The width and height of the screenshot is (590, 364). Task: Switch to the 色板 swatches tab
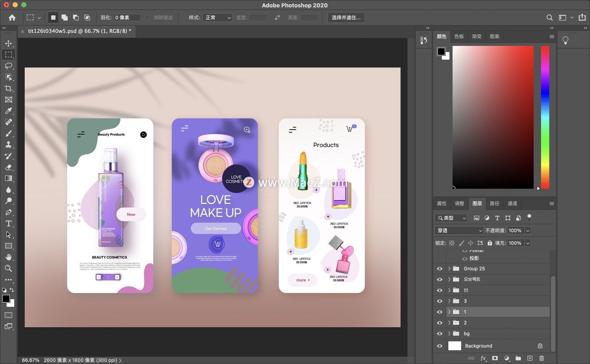coord(459,37)
